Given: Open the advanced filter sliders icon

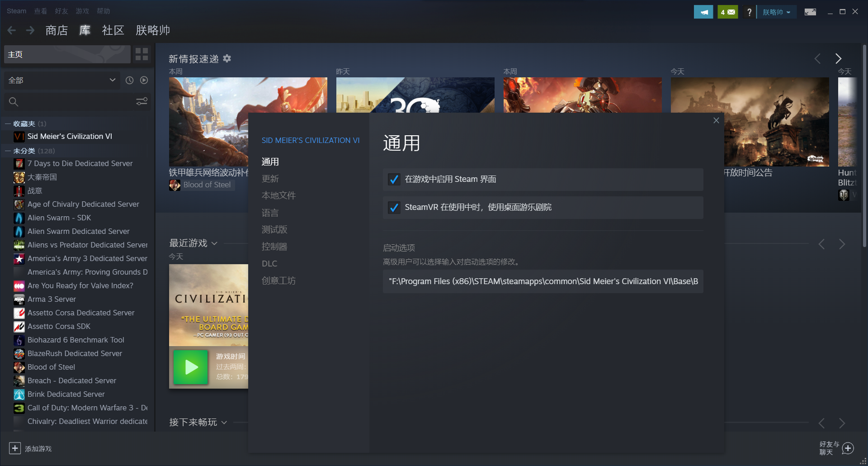Looking at the screenshot, I should pyautogui.click(x=142, y=101).
